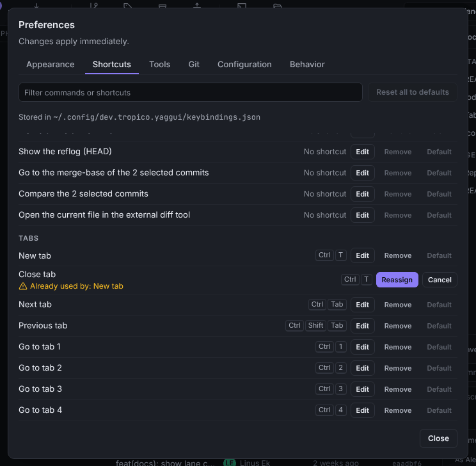This screenshot has height=466, width=476.
Task: Click the Preferences dialog title
Action: [47, 25]
